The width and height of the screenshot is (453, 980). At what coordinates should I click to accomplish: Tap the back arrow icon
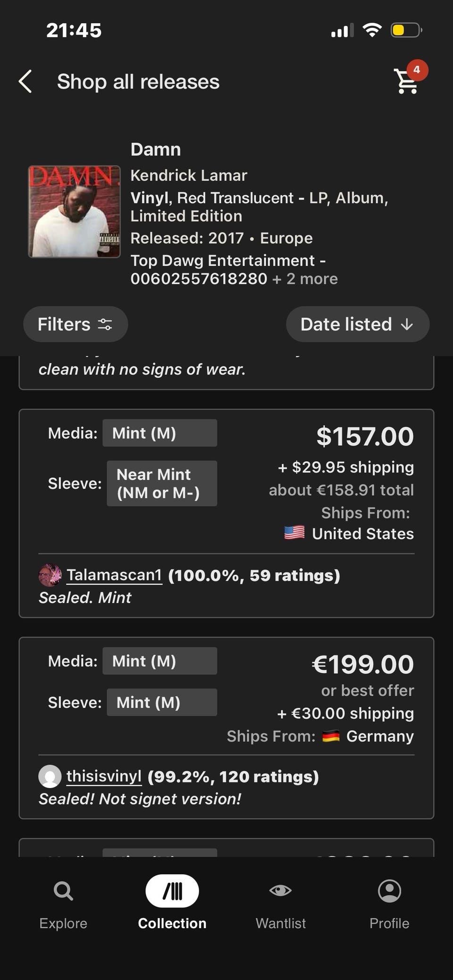coord(25,82)
